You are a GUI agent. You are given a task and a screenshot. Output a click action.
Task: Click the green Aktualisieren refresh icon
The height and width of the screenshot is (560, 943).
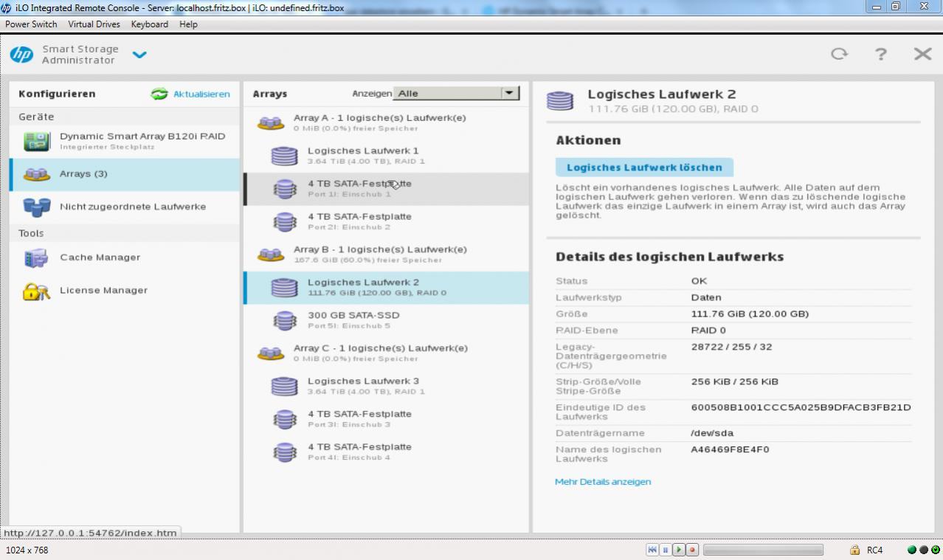point(159,94)
